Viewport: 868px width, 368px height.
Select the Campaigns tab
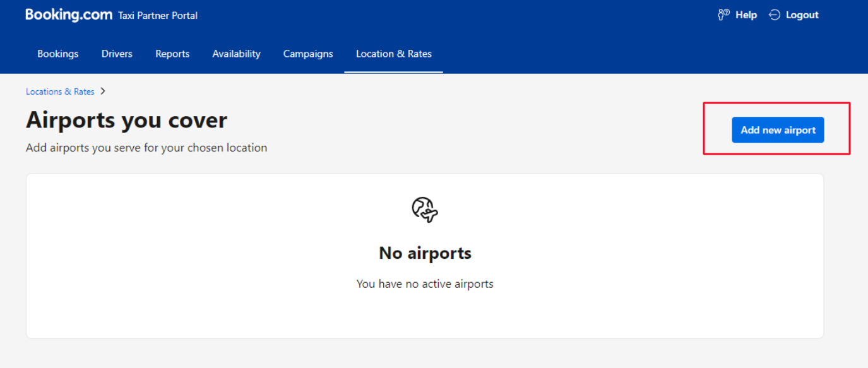click(x=308, y=54)
